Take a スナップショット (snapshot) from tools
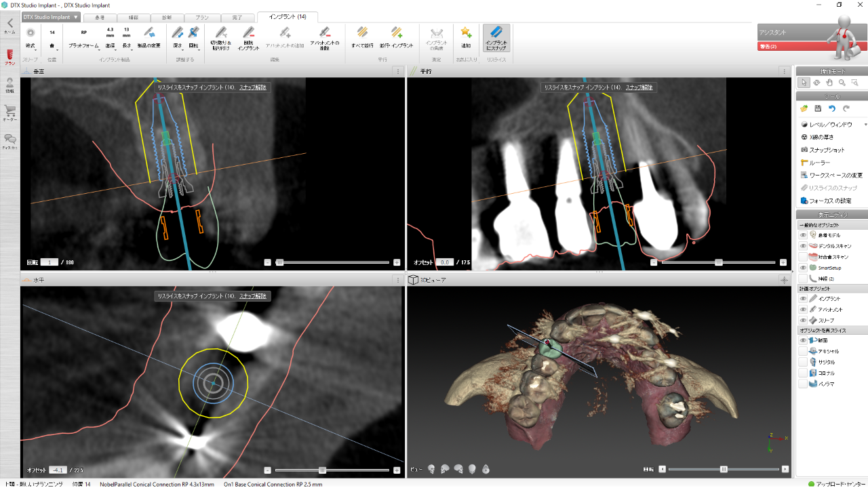 coord(825,150)
